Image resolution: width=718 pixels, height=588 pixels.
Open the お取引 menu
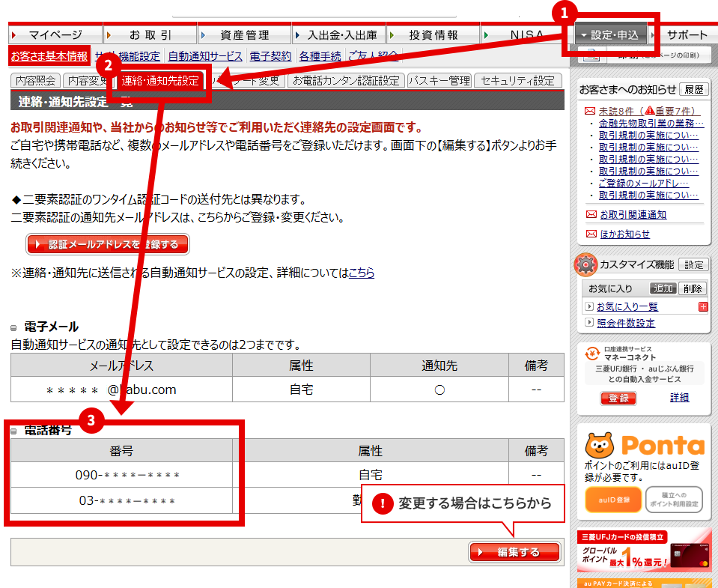(150, 34)
